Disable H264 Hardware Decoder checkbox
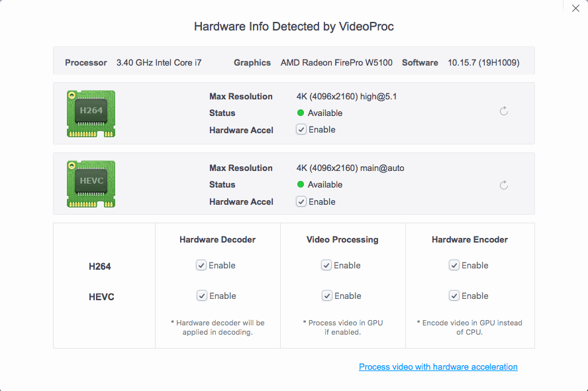 click(201, 265)
